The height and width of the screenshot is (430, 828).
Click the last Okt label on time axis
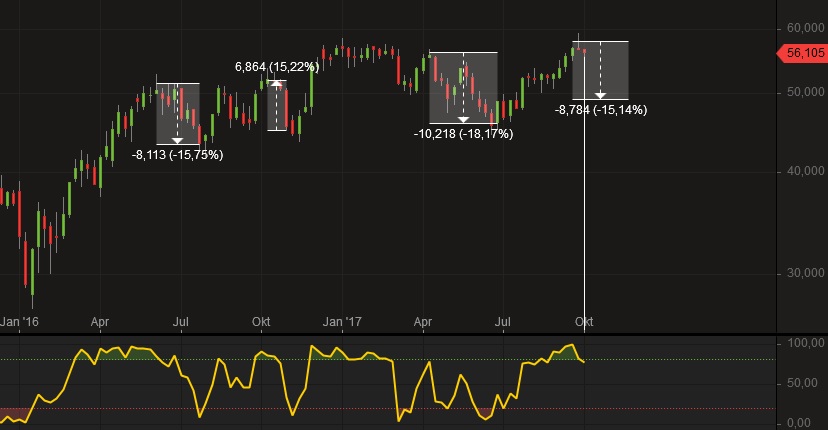pos(584,321)
